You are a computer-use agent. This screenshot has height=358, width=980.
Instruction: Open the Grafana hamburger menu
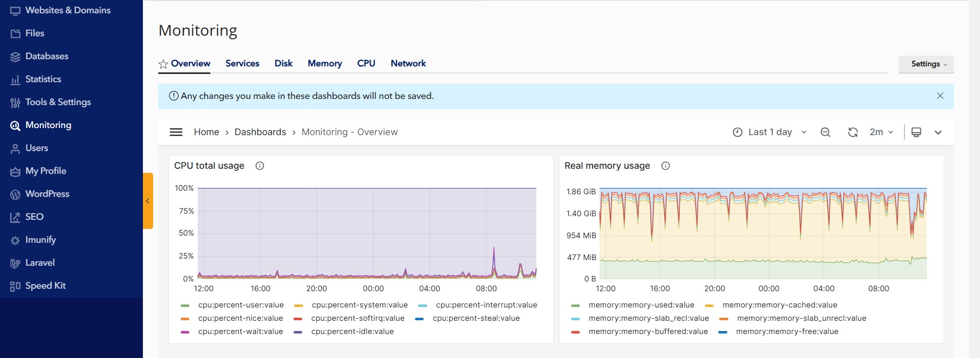(x=176, y=132)
